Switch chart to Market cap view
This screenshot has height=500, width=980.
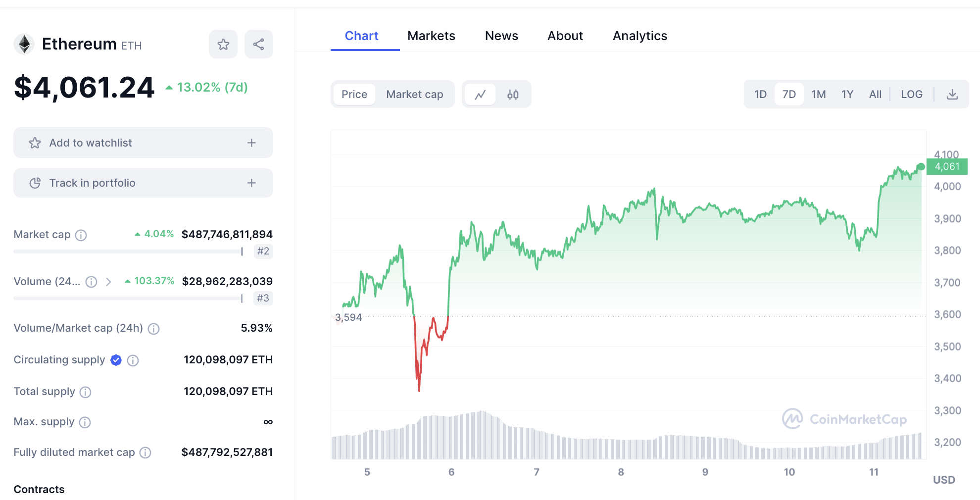[x=414, y=95]
